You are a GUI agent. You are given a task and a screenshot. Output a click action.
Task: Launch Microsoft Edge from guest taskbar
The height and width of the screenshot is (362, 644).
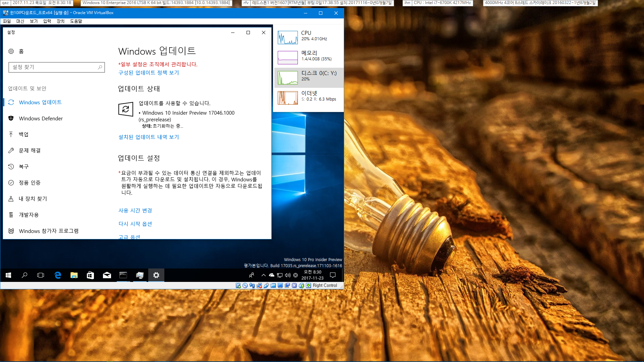tap(58, 275)
